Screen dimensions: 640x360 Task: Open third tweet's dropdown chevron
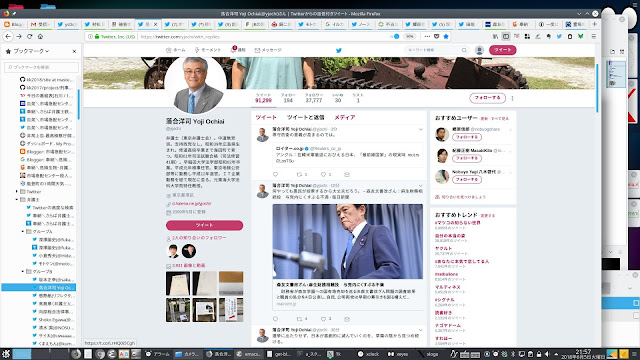pyautogui.click(x=420, y=330)
